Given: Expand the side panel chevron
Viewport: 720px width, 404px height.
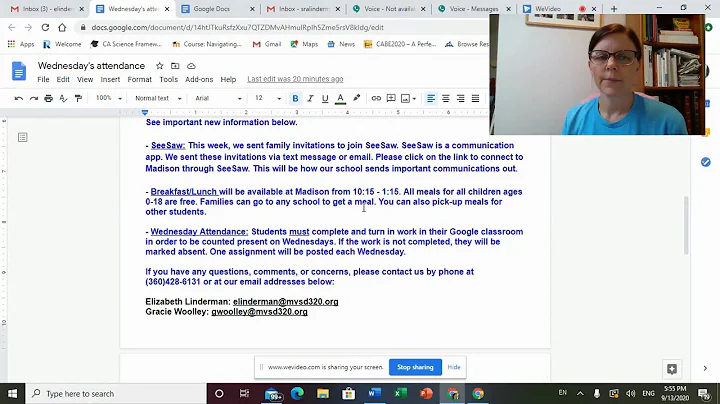Looking at the screenshot, I should [x=705, y=368].
